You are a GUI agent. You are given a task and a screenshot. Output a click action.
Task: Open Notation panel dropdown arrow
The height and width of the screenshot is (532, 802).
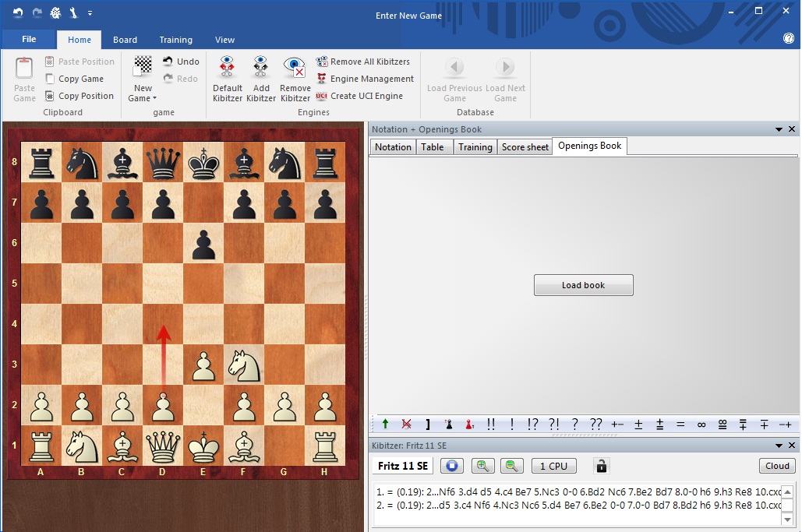(779, 129)
